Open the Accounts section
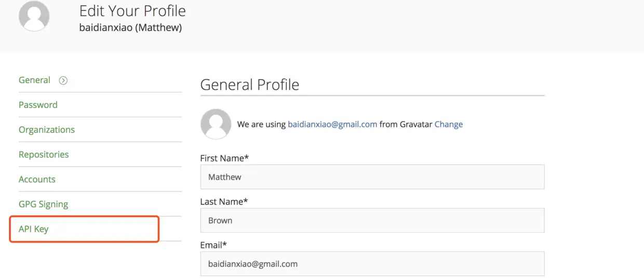Viewport: 644px width, 278px height. click(37, 180)
